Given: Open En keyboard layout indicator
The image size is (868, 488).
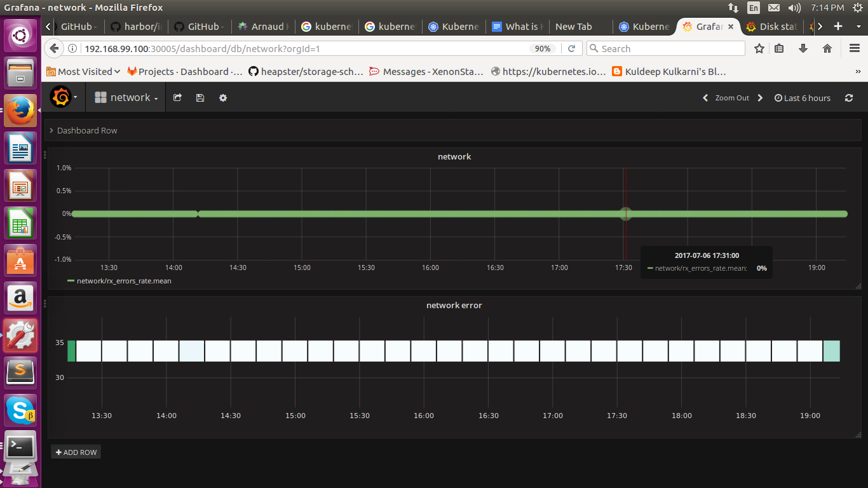Looking at the screenshot, I should coord(753,8).
